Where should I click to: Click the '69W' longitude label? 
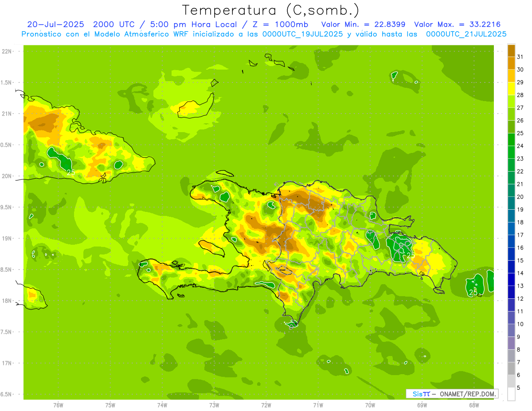point(422,405)
